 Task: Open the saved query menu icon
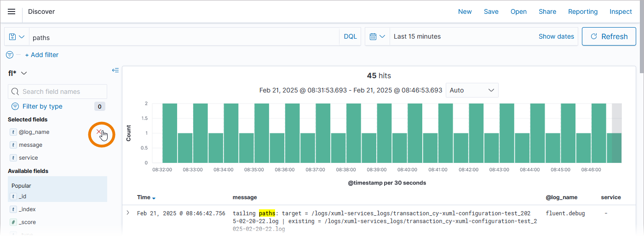click(17, 37)
